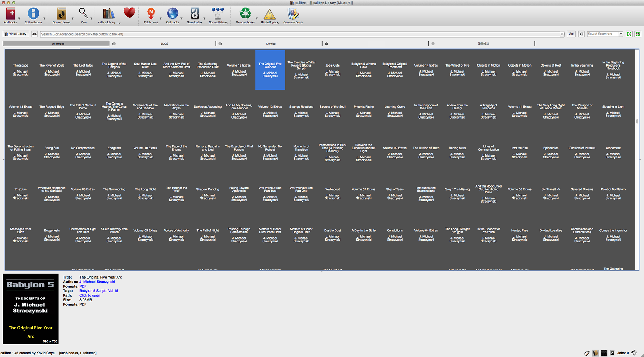Click the Virtual Library button

(15, 34)
